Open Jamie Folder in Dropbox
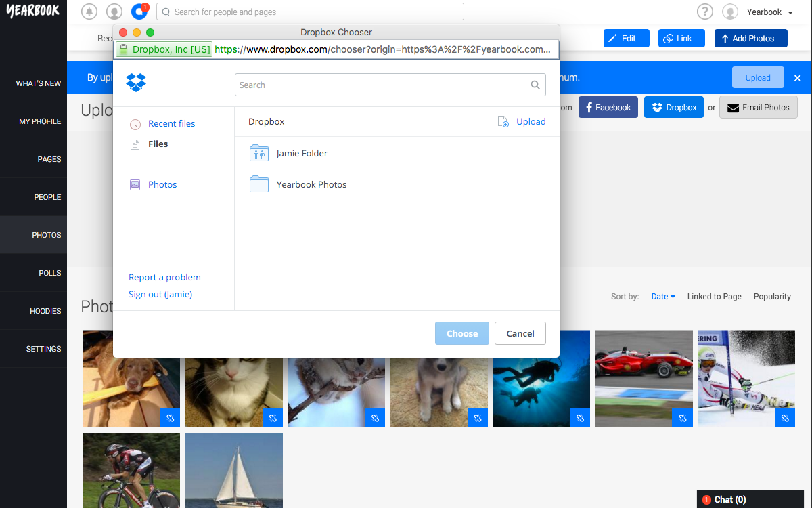This screenshot has width=812, height=508. point(302,153)
